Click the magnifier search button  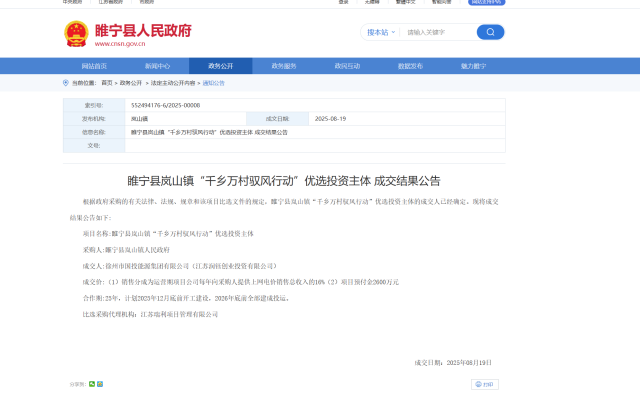[490, 32]
